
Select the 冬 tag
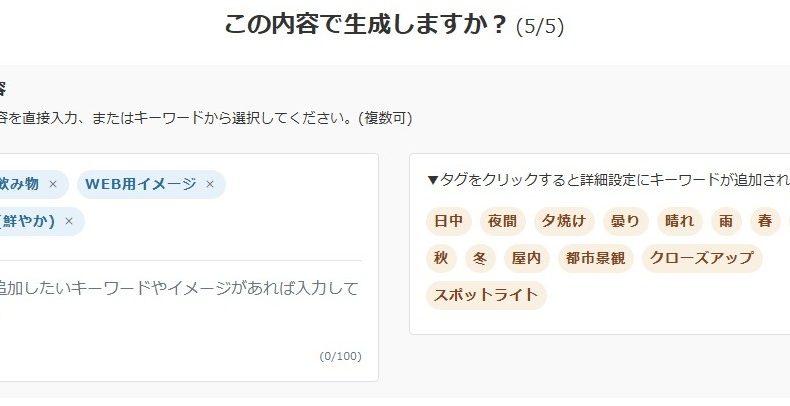coord(479,258)
